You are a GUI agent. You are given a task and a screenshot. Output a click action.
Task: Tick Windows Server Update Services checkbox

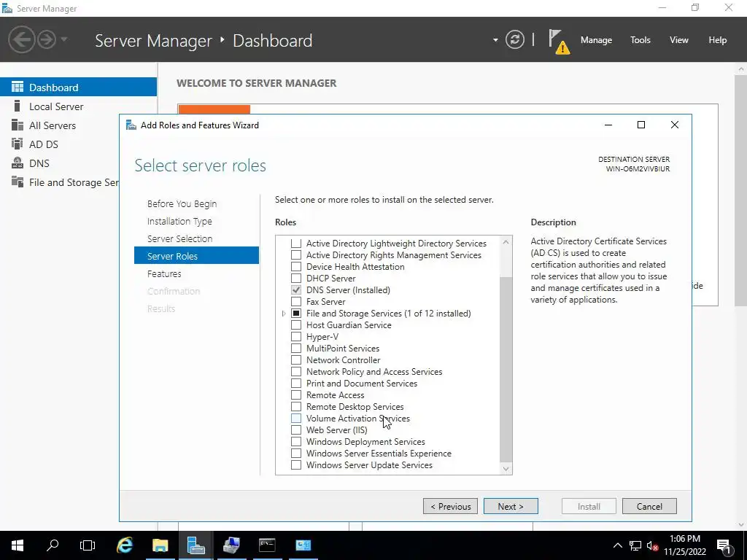[296, 464]
